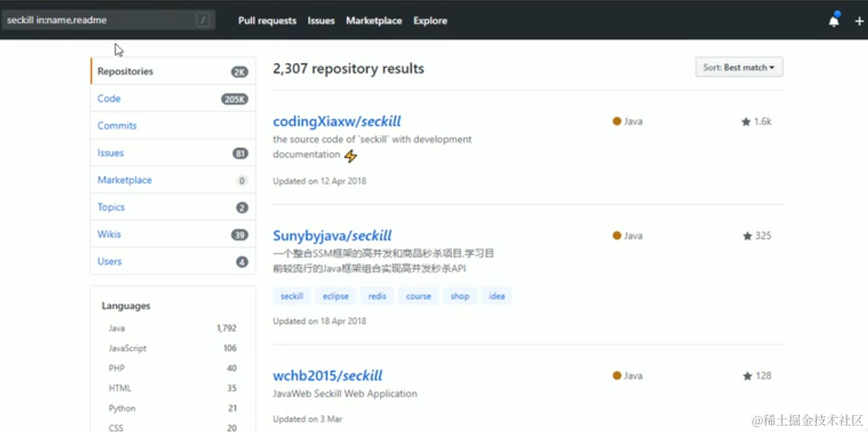This screenshot has height=432, width=868.
Task: Open the wchb2015/seckill repository
Action: point(327,375)
